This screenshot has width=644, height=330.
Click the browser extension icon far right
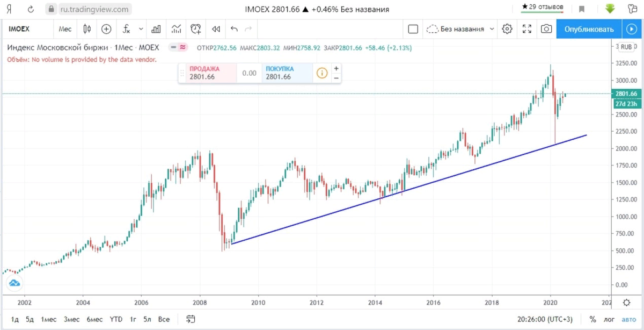[633, 9]
